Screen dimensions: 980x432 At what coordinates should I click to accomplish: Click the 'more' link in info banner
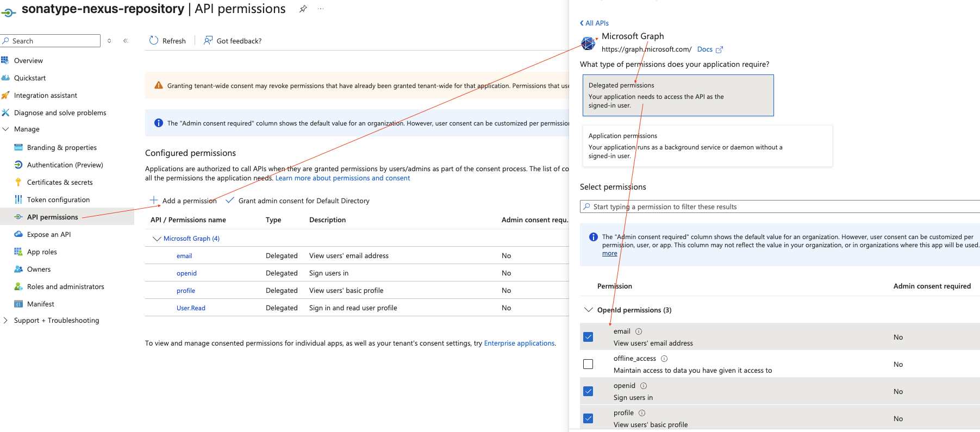610,253
